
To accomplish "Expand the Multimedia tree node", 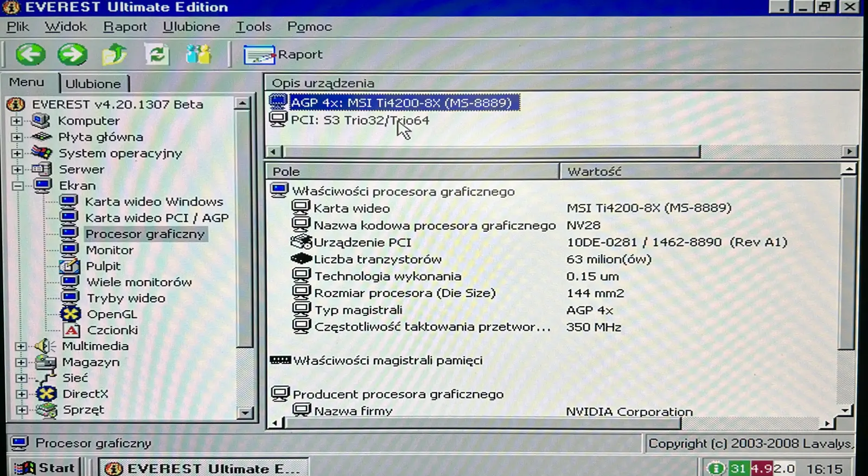I will (21, 346).
